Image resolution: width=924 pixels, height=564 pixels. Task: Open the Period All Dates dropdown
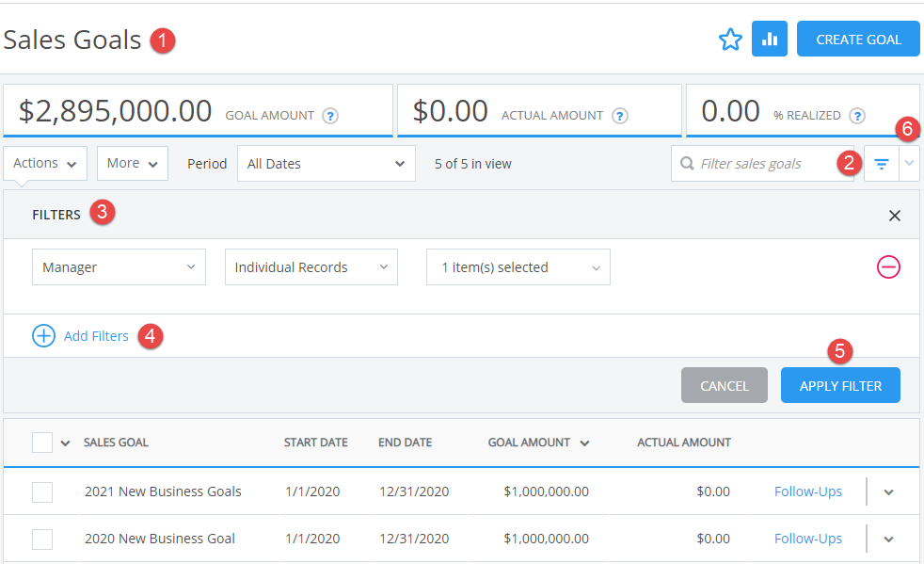click(x=327, y=164)
